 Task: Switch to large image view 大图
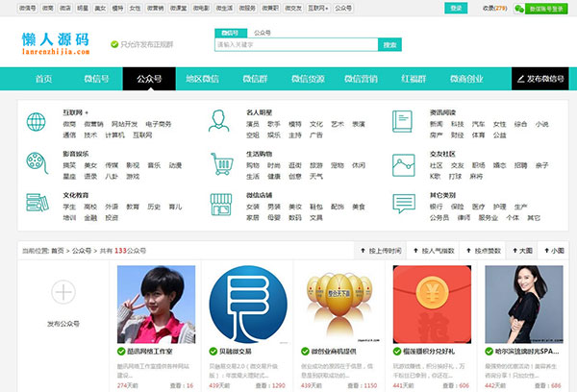click(x=522, y=251)
